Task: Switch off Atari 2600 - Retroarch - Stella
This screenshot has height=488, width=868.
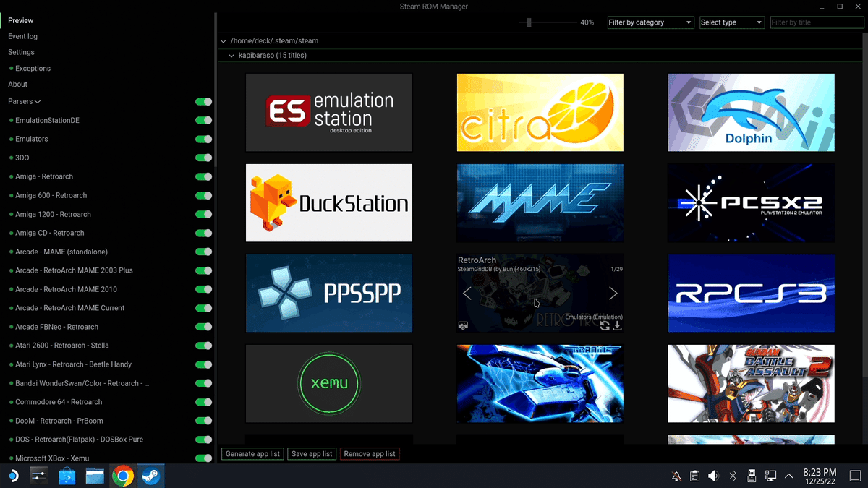Action: (203, 346)
